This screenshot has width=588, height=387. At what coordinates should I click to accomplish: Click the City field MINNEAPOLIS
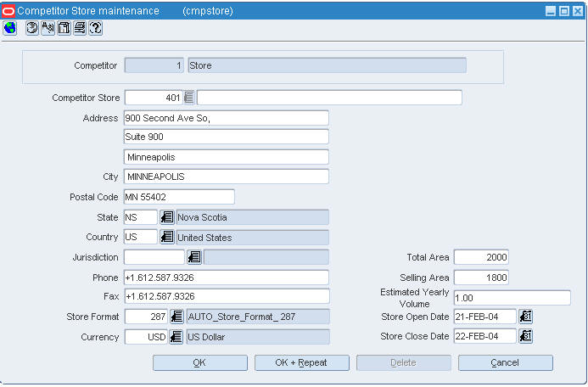point(227,177)
